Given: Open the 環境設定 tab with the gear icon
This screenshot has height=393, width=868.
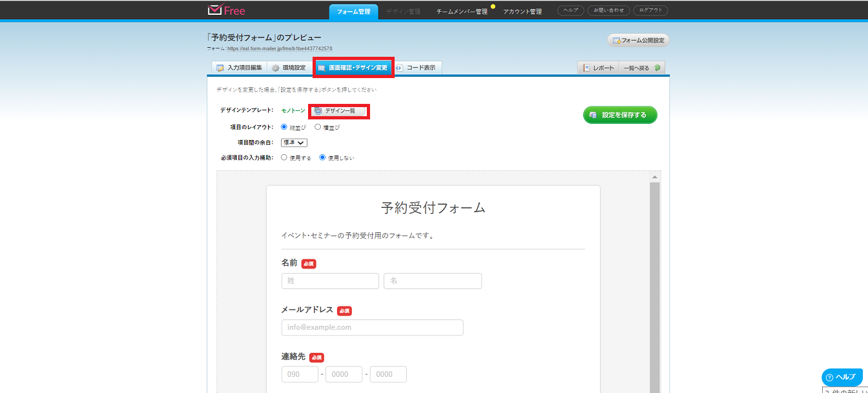Looking at the screenshot, I should point(289,68).
